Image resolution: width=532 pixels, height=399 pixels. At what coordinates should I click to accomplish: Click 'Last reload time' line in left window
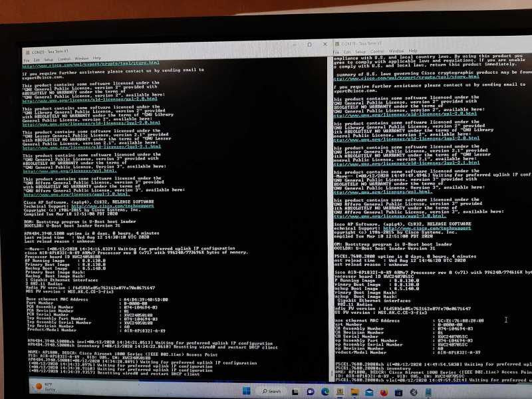click(87, 237)
